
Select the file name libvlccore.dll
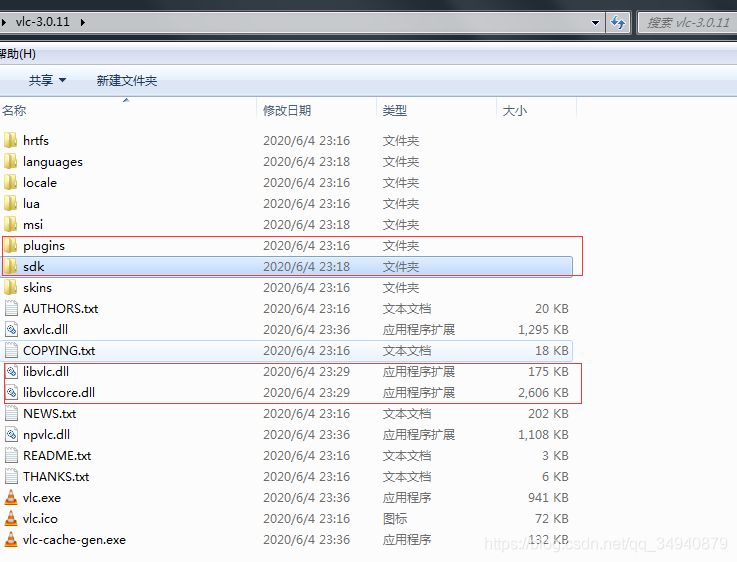click(x=59, y=392)
